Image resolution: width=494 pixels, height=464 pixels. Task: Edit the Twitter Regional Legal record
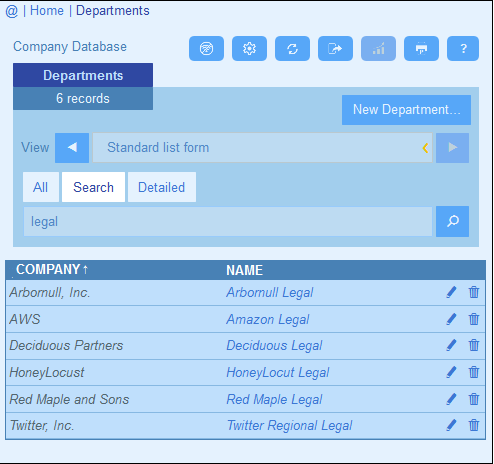point(451,425)
